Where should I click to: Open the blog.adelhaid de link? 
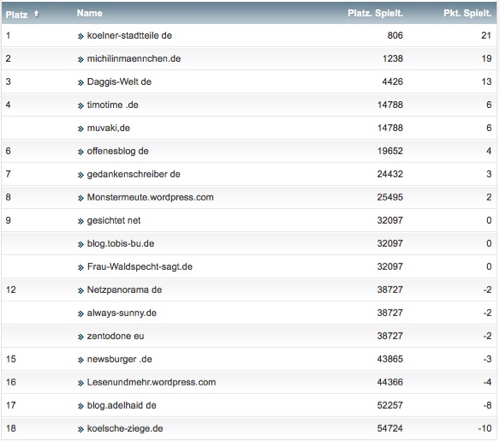pos(121,405)
